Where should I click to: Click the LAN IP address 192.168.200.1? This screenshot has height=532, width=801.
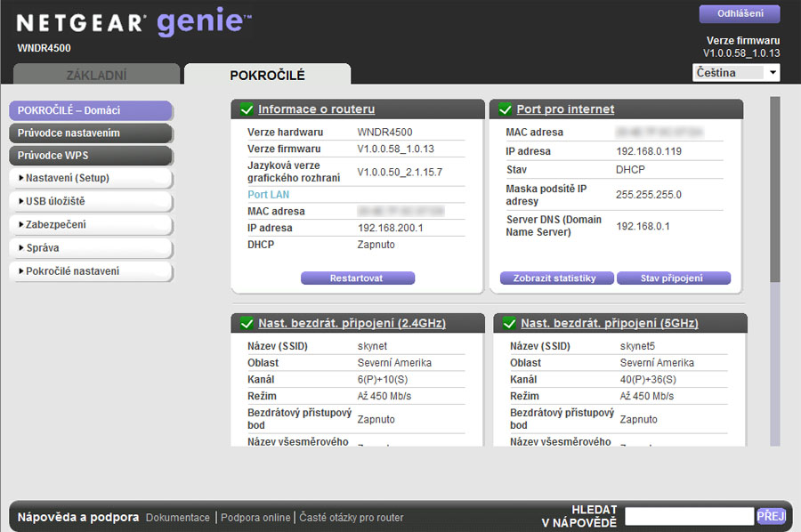tap(391, 229)
